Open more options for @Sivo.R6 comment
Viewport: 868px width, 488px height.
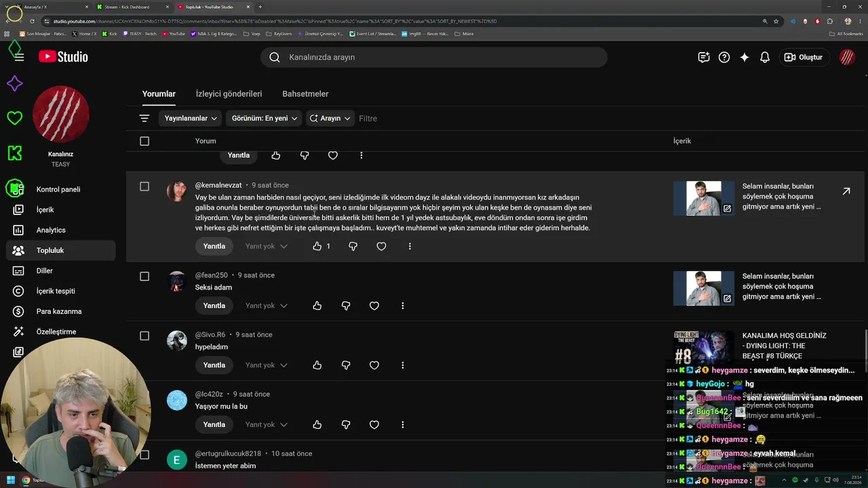point(403,365)
